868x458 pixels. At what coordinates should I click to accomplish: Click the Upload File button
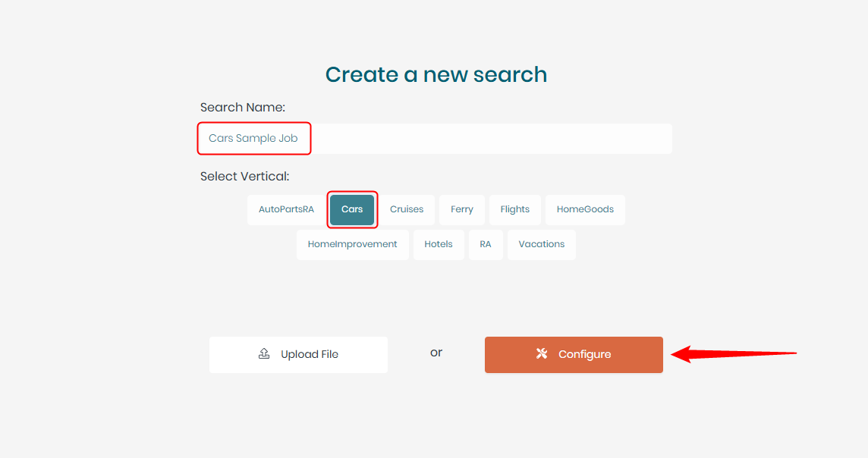point(298,354)
